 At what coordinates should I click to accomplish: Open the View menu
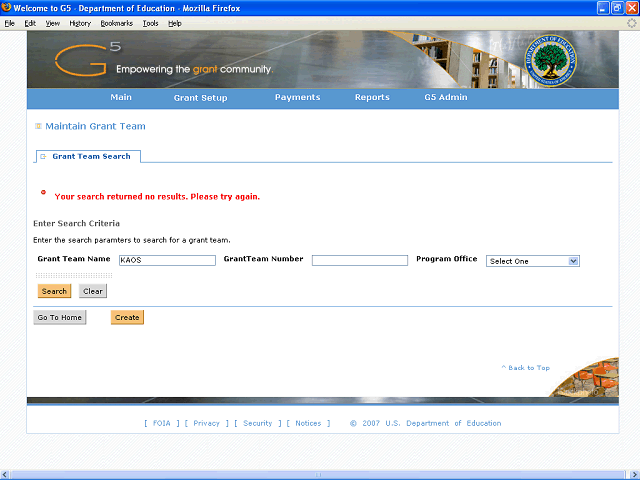click(x=53, y=23)
